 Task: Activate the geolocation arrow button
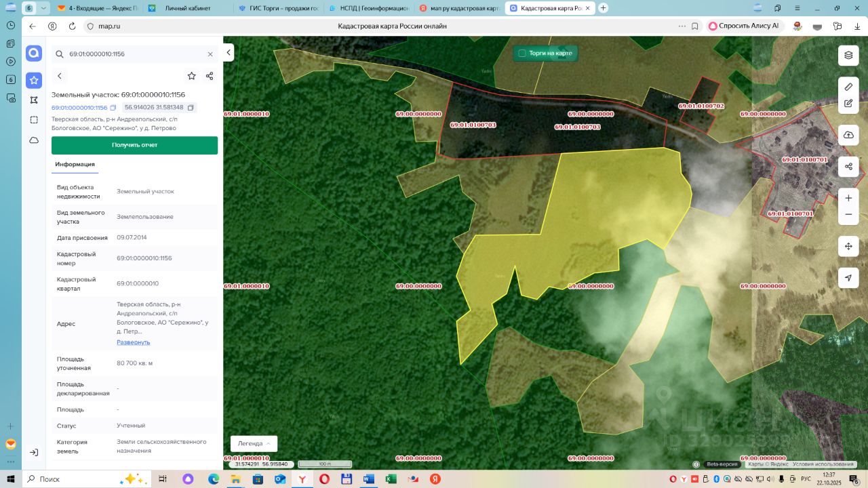[x=848, y=278]
